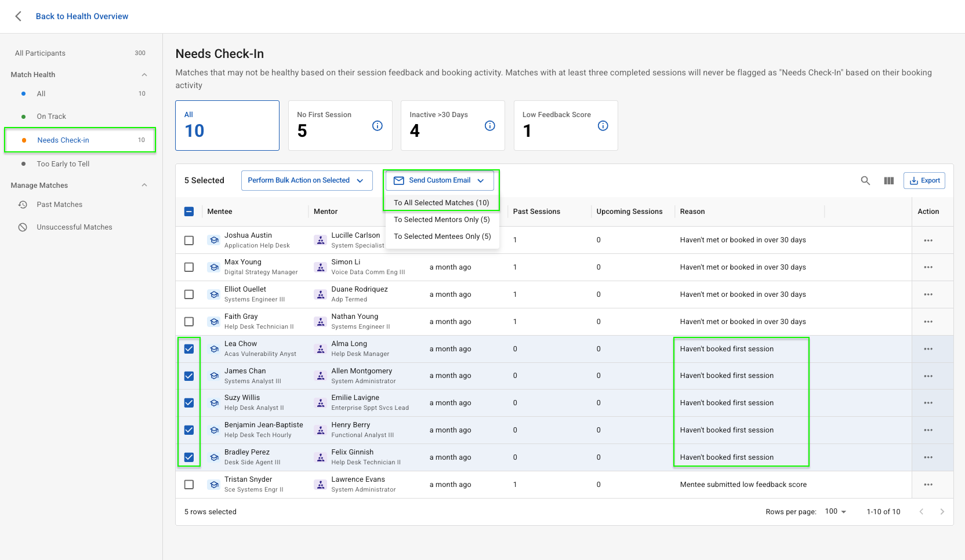Click the Unsuccessful Matches blocked icon
The image size is (965, 560).
tap(23, 227)
